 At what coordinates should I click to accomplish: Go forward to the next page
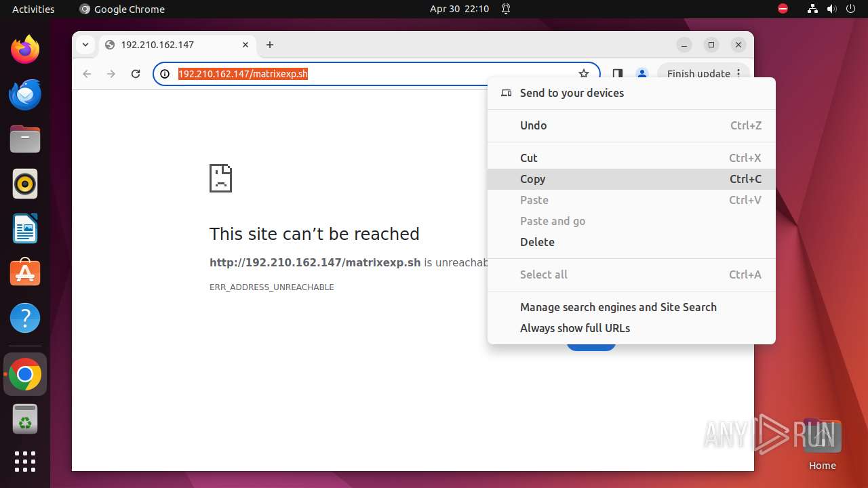pyautogui.click(x=111, y=74)
